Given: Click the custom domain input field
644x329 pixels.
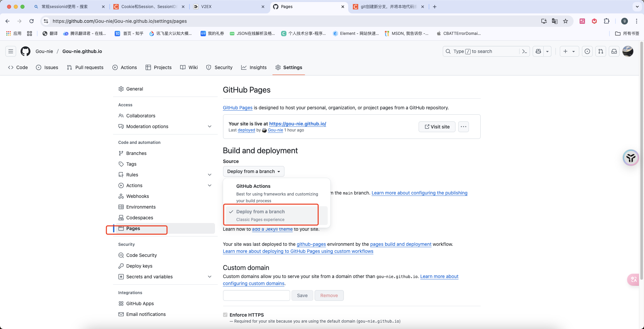Looking at the screenshot, I should (257, 295).
